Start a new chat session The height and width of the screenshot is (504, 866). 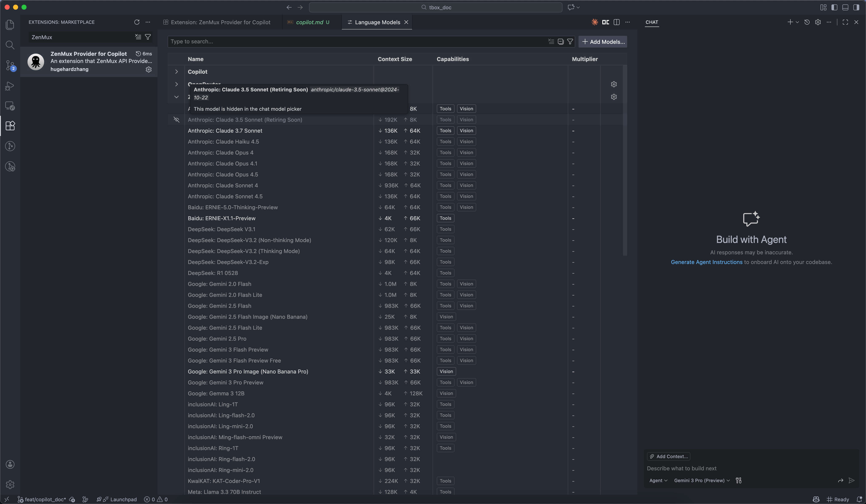point(790,22)
